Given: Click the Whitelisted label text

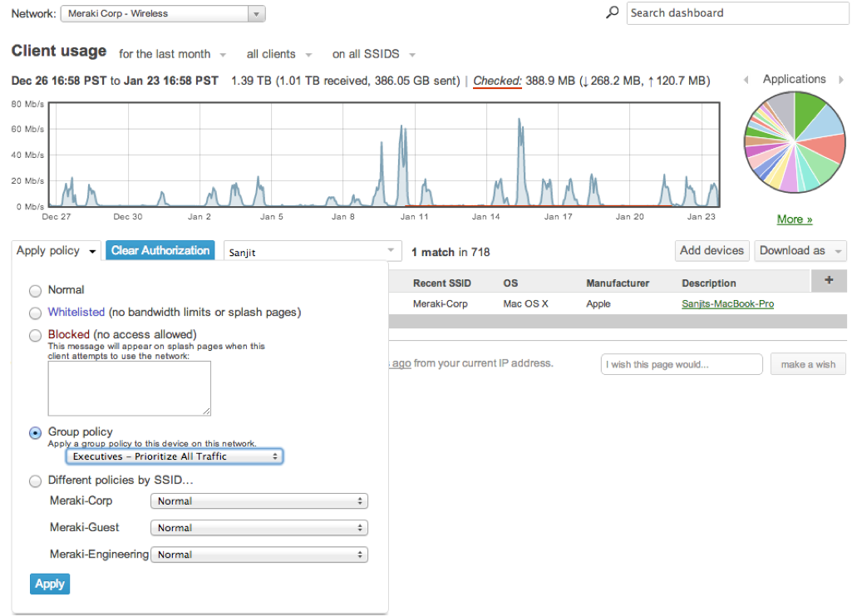Looking at the screenshot, I should pos(76,312).
